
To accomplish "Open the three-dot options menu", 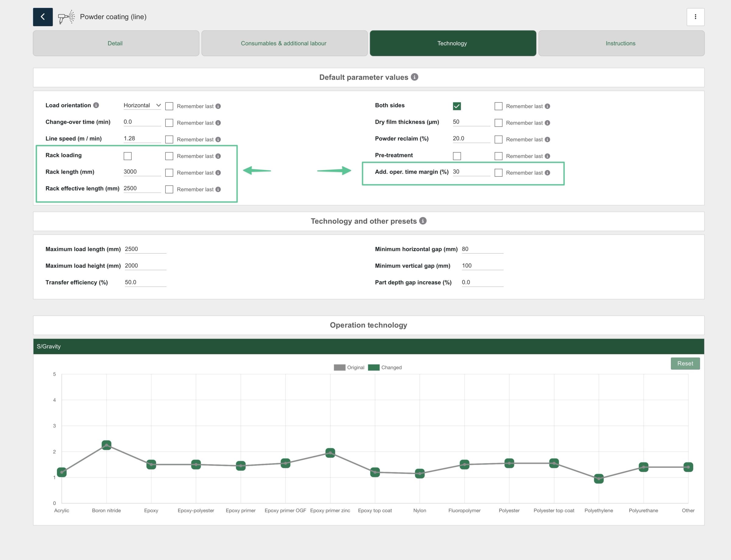I will [x=695, y=17].
